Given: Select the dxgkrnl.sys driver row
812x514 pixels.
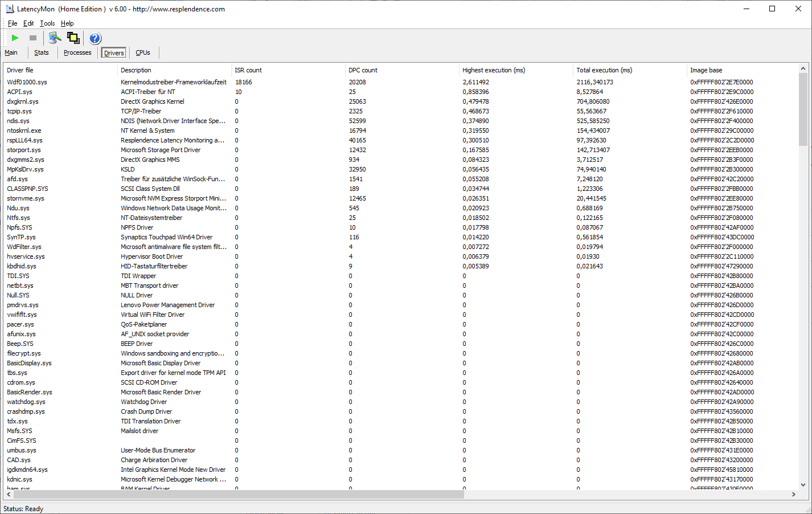Looking at the screenshot, I should 401,101.
